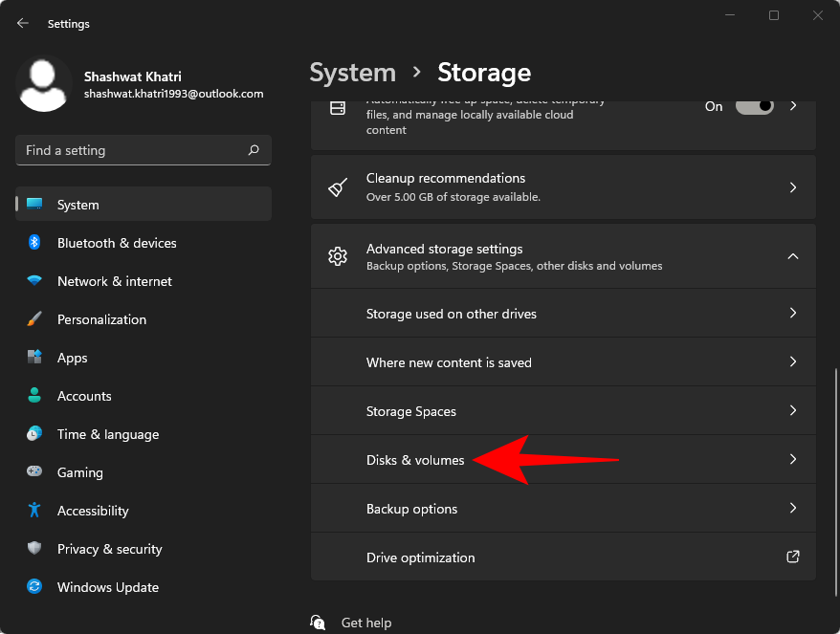Select Apps in the sidebar
The image size is (840, 634).
pos(72,358)
